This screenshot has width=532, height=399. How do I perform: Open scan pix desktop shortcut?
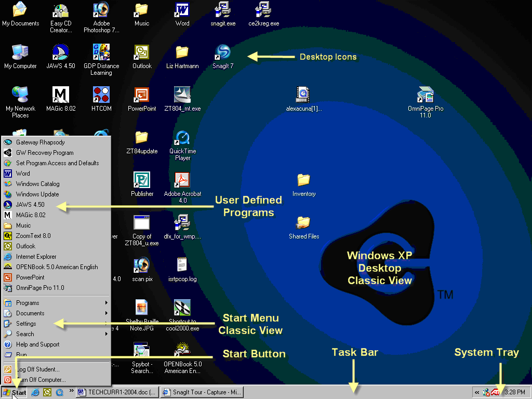click(142, 270)
